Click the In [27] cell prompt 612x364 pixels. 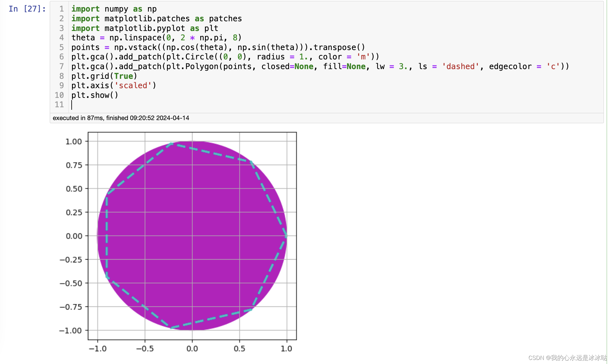[x=27, y=9]
